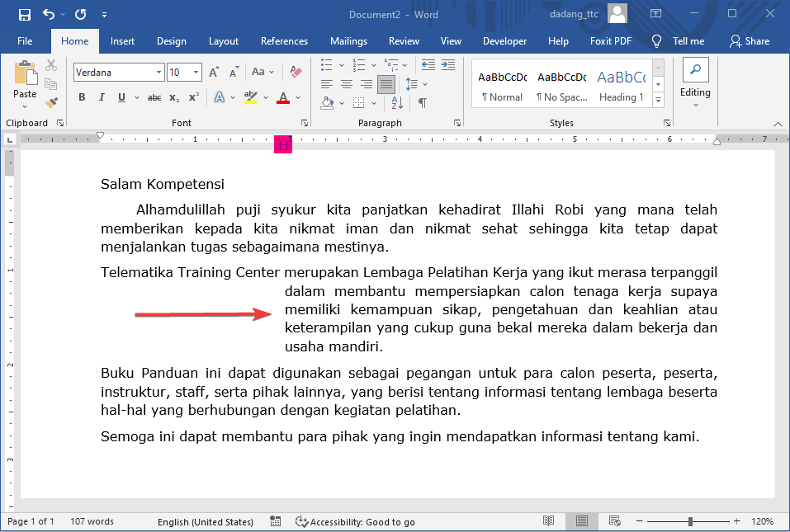Click the Strikethrough abc icon
790x532 pixels.
[154, 97]
